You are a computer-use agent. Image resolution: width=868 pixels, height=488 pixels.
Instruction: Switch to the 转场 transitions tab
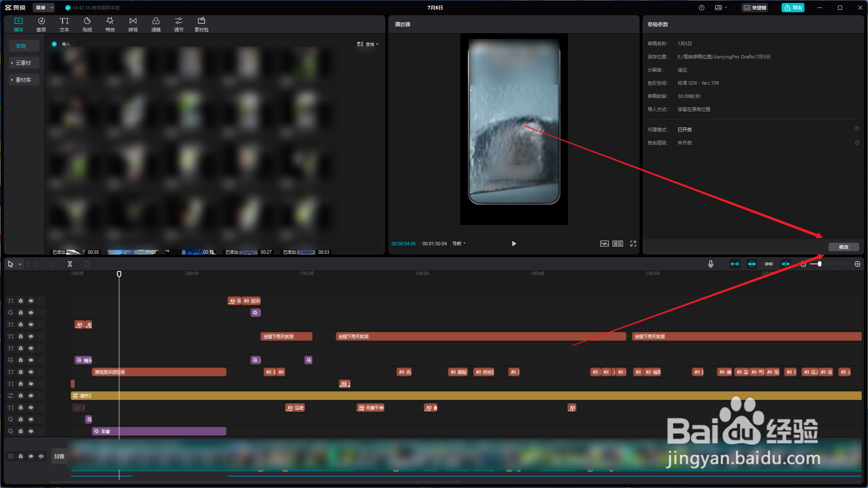133,25
